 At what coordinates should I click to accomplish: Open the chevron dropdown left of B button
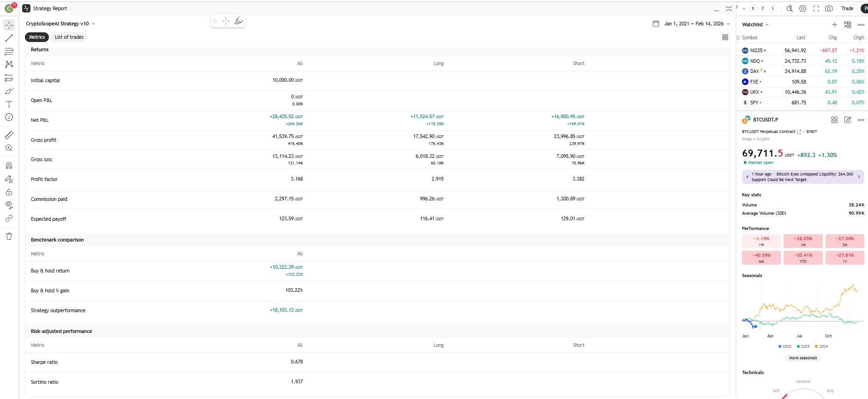tap(744, 8)
